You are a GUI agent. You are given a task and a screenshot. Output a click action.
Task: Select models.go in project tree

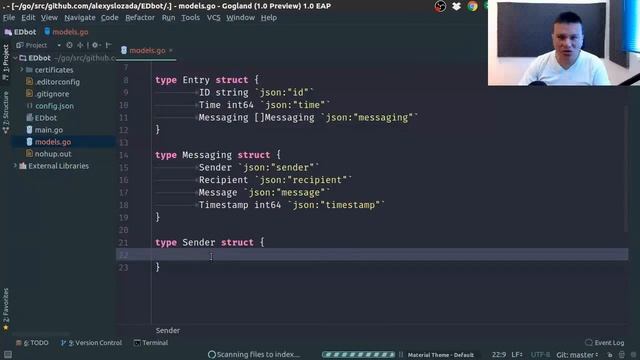coord(53,142)
